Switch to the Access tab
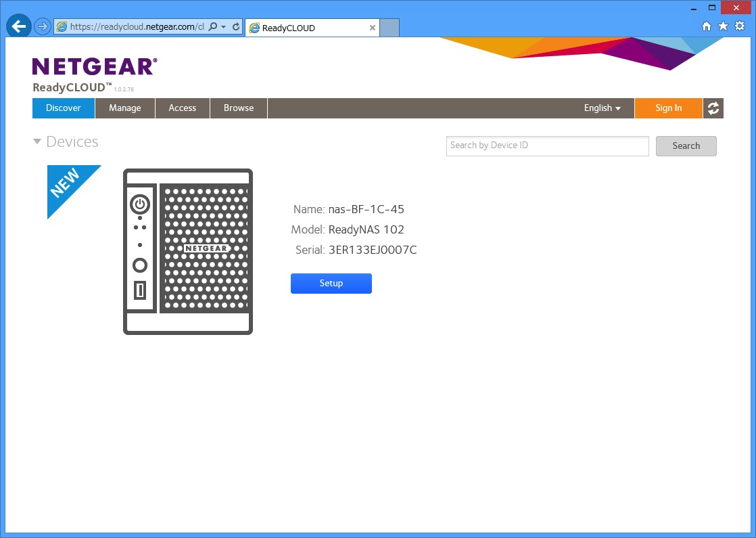Image resolution: width=756 pixels, height=538 pixels. [183, 108]
